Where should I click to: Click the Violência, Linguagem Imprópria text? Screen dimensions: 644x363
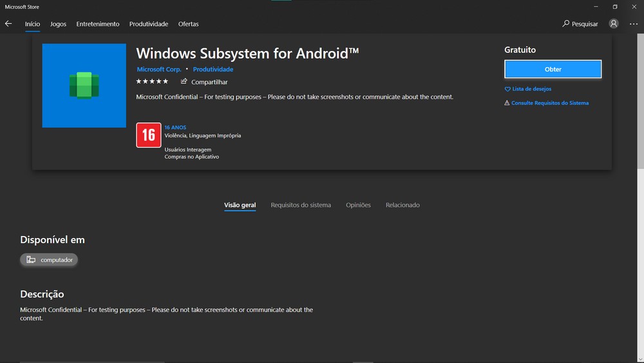pyautogui.click(x=203, y=135)
